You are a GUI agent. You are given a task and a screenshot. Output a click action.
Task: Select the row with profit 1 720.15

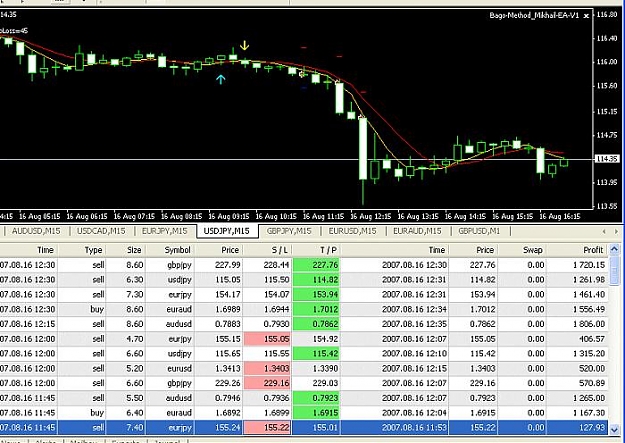pos(304,265)
